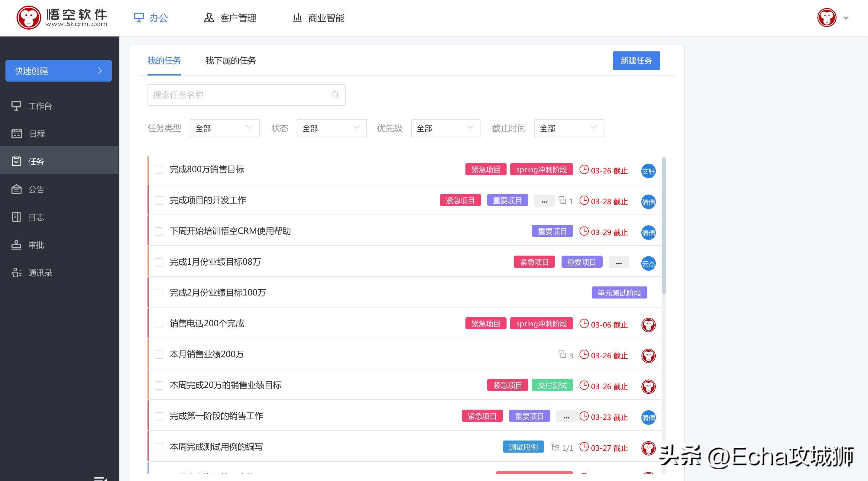This screenshot has height=481, width=868.
Task: Open the 公告 sidebar icon
Action: (x=17, y=189)
